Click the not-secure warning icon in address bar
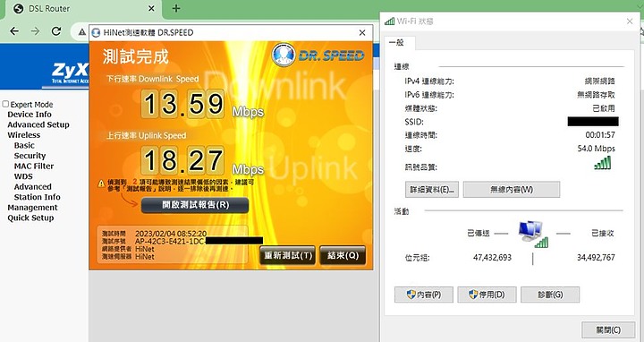The height and width of the screenshot is (342, 644). [82, 31]
